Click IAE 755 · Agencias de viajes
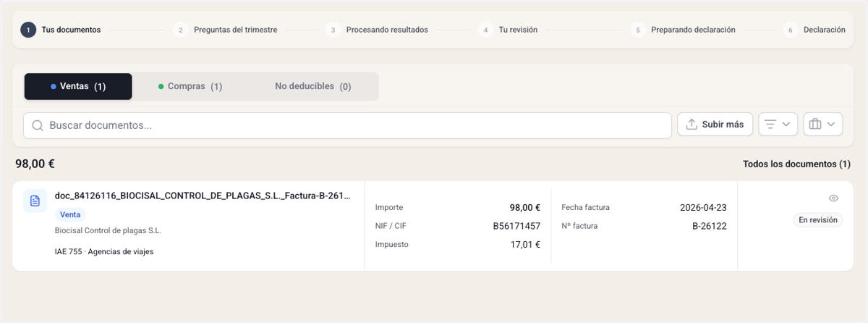Viewport: 868px width, 323px height. click(104, 252)
